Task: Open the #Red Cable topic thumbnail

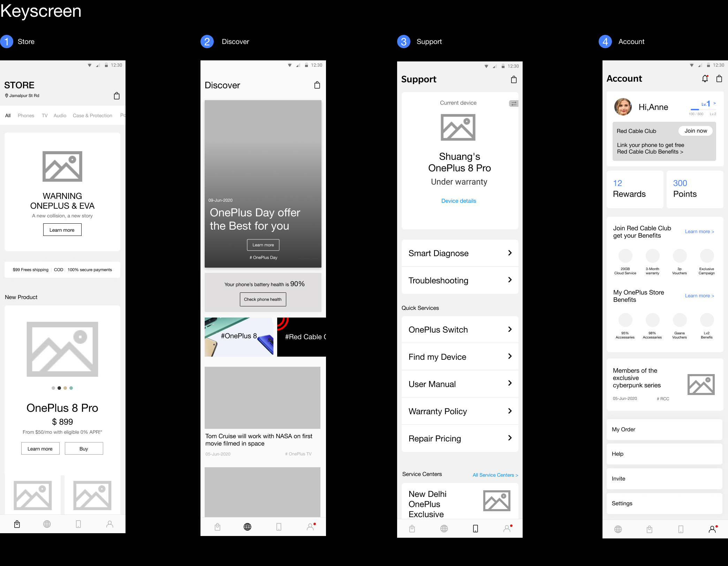Action: [302, 337]
